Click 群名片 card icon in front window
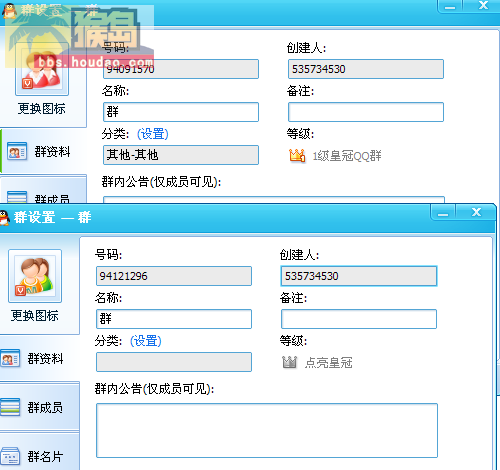Image resolution: width=500 pixels, height=470 pixels. (10, 456)
